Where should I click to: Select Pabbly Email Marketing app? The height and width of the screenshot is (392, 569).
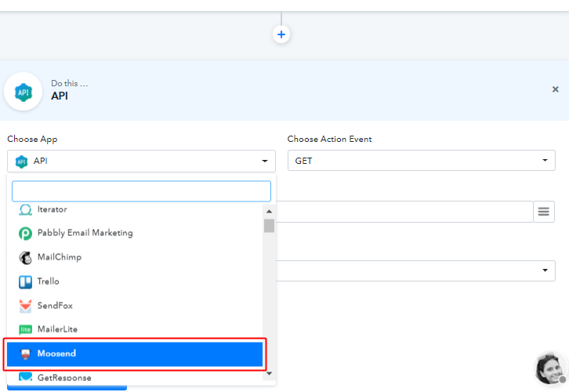click(135, 233)
